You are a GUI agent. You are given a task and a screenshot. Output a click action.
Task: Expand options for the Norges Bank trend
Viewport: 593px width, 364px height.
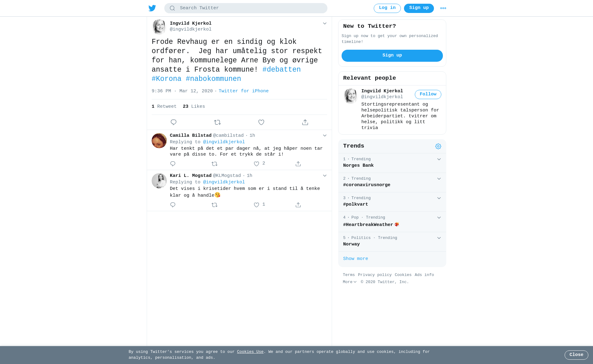pos(439,159)
